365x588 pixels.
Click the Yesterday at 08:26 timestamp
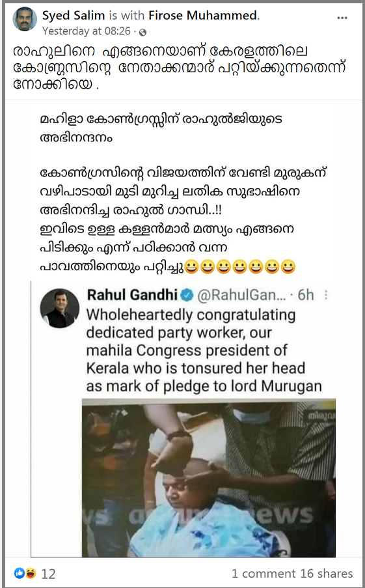(x=86, y=31)
